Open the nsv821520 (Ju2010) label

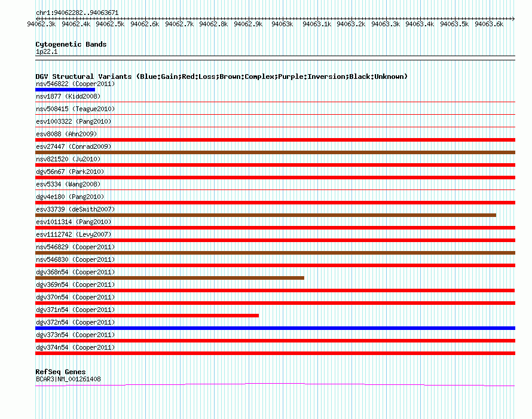point(68,159)
